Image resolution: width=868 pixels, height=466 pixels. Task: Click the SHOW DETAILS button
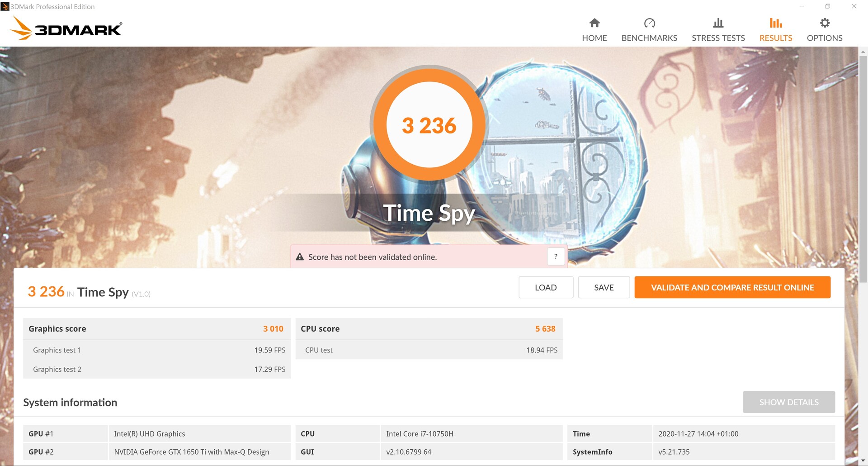point(789,402)
